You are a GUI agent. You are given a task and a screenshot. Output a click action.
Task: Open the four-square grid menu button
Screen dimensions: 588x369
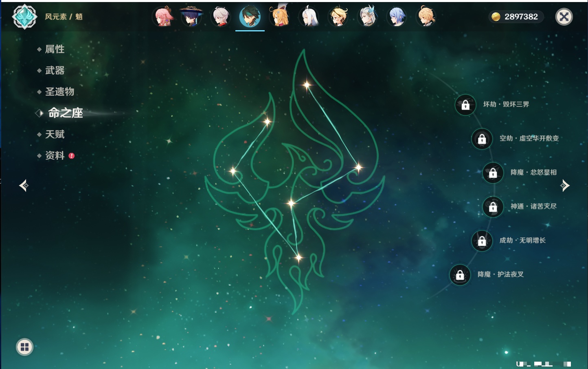click(24, 347)
